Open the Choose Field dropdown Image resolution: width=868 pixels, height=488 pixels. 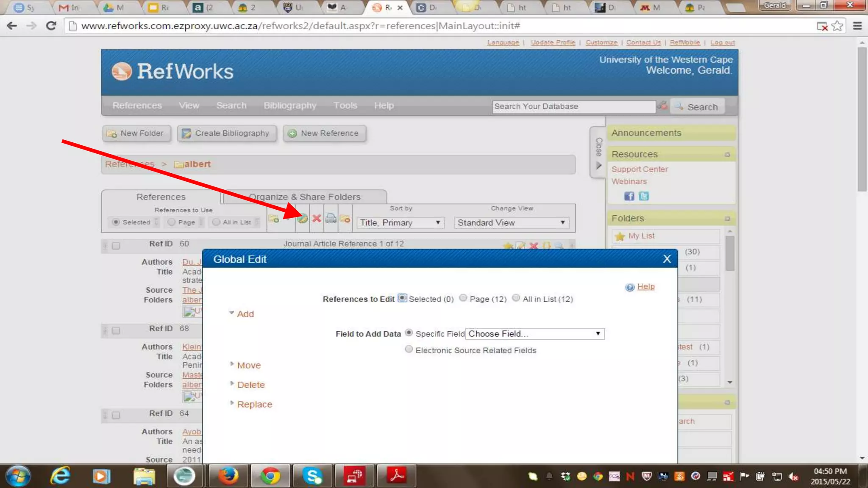pyautogui.click(x=534, y=334)
